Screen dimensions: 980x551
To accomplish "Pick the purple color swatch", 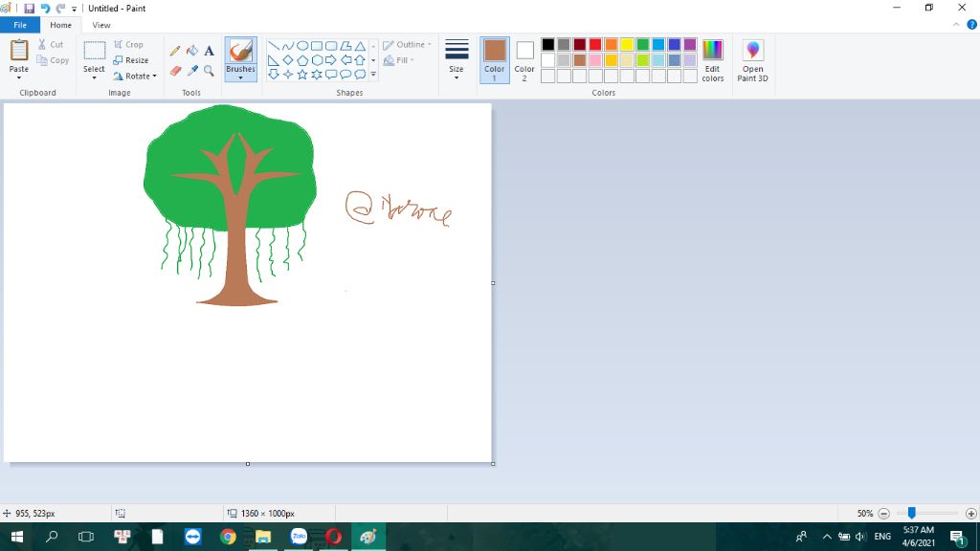I will click(690, 44).
